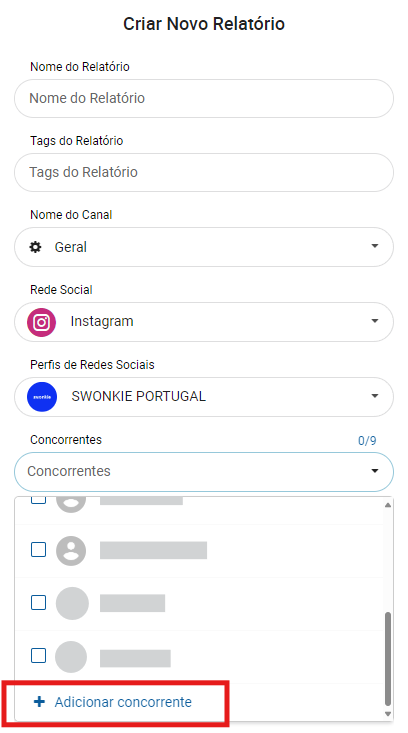
Task: Click the person silhouette avatar in competitor list
Action: tap(71, 551)
